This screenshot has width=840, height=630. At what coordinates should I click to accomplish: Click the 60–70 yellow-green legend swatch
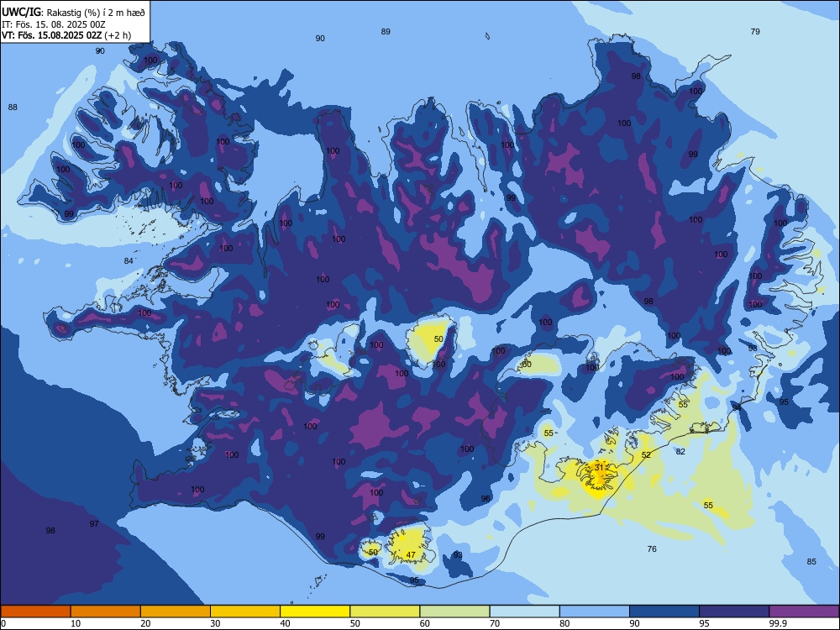click(x=454, y=612)
